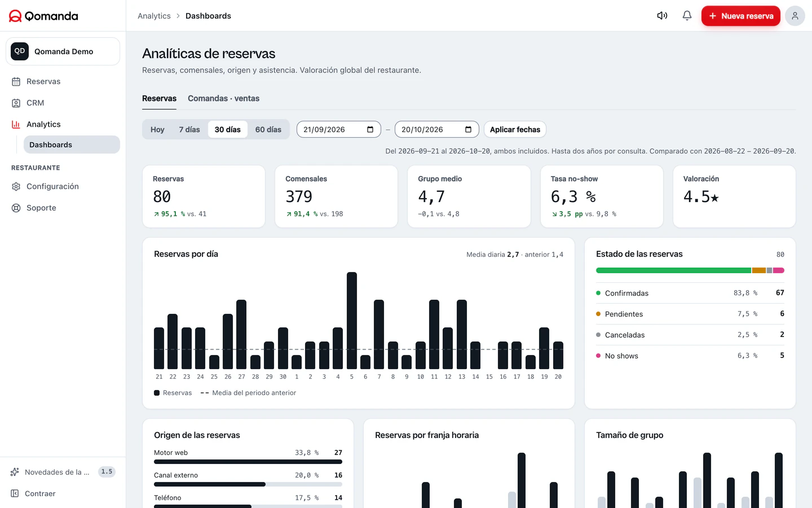Switch to the Comandas · ventas tab

[x=223, y=98]
